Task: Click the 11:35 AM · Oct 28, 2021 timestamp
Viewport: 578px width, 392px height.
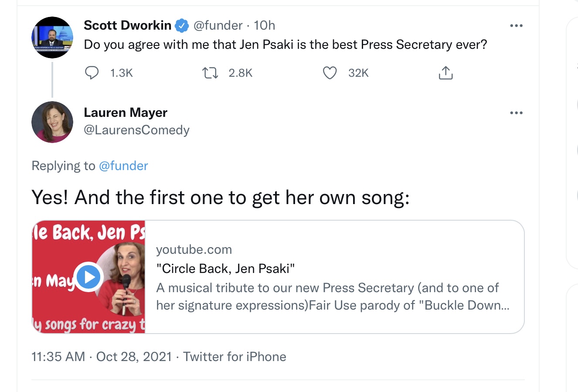Action: (x=102, y=357)
